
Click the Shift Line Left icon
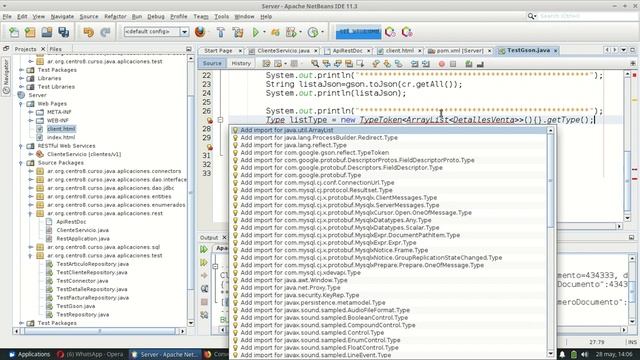(415, 64)
